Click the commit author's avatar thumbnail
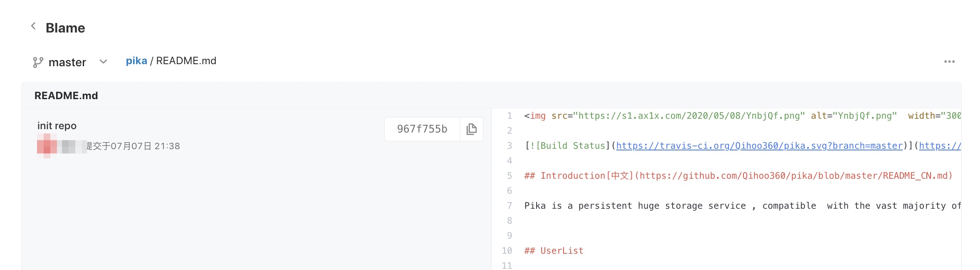Viewport: 980px width, 270px height. click(47, 146)
